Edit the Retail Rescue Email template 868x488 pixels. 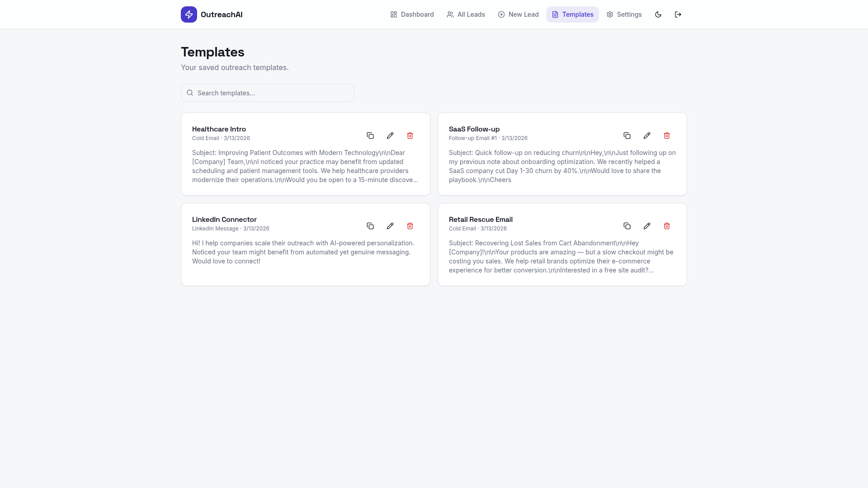(647, 226)
